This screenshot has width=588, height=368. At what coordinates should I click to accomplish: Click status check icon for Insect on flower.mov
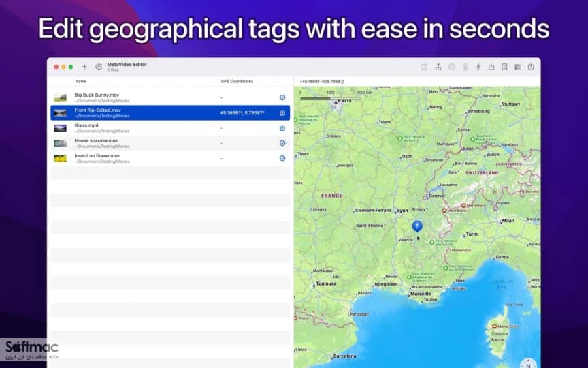click(282, 159)
